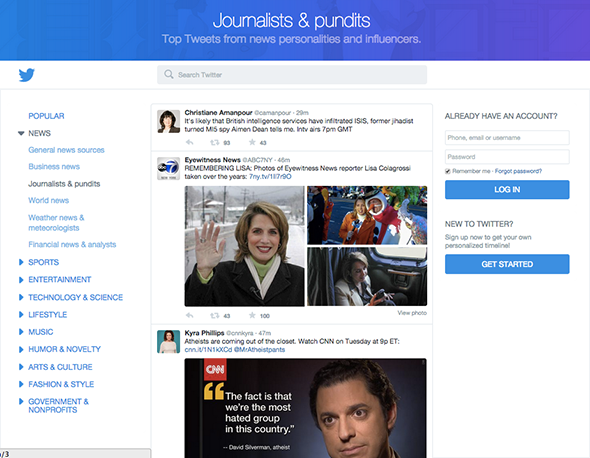590x458 pixels.
Task: Expand the ENTERTAINMENT category
Action: 21,280
